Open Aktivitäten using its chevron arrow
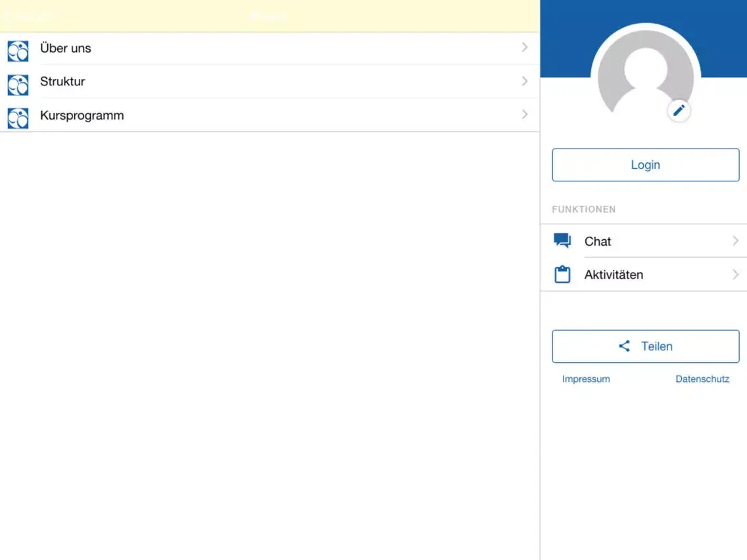 coord(736,274)
